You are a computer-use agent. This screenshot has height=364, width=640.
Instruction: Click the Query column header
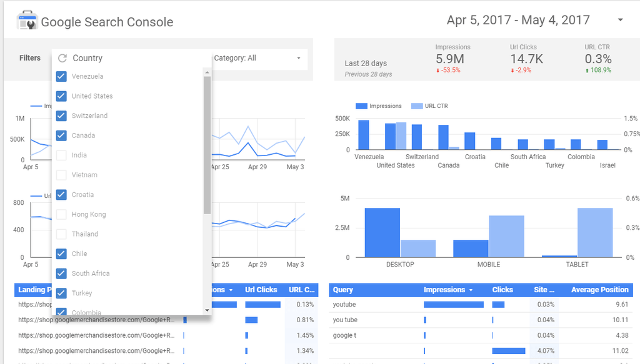pos(343,290)
